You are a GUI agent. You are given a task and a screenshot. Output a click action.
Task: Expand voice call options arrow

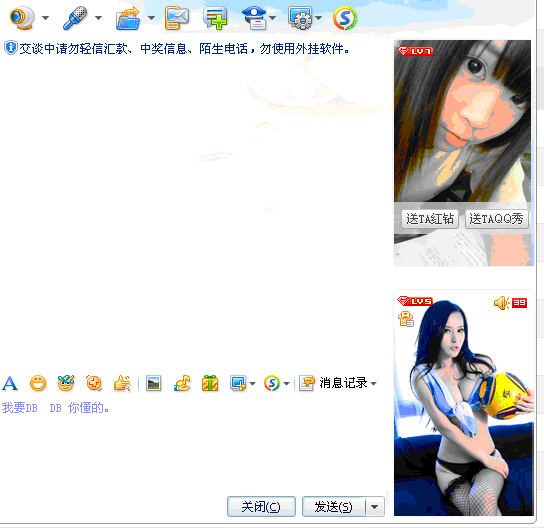99,18
